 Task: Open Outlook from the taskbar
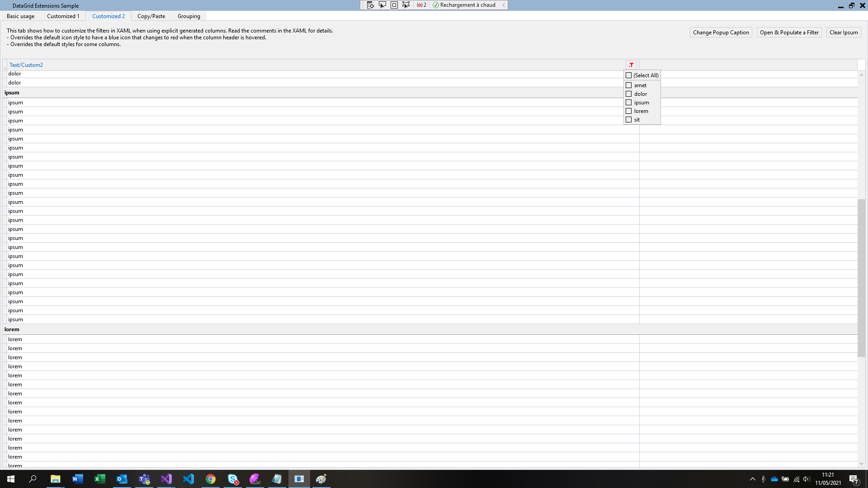click(122, 479)
